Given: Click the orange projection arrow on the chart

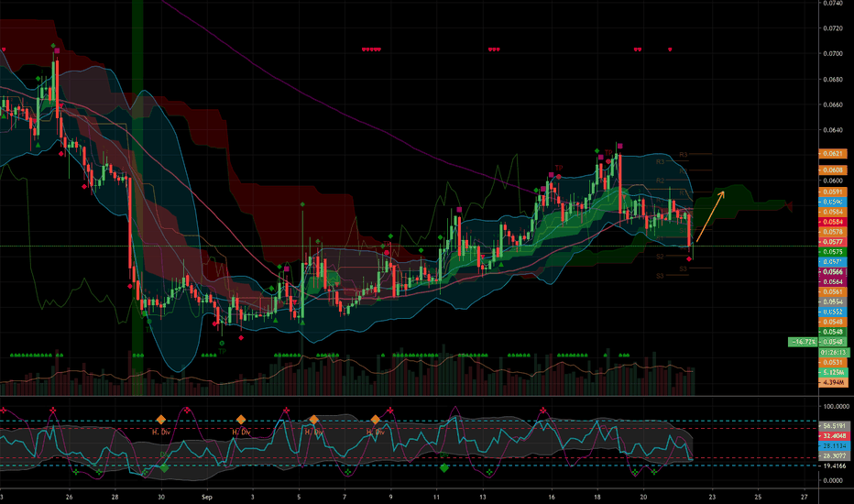Looking at the screenshot, I should point(711,216).
